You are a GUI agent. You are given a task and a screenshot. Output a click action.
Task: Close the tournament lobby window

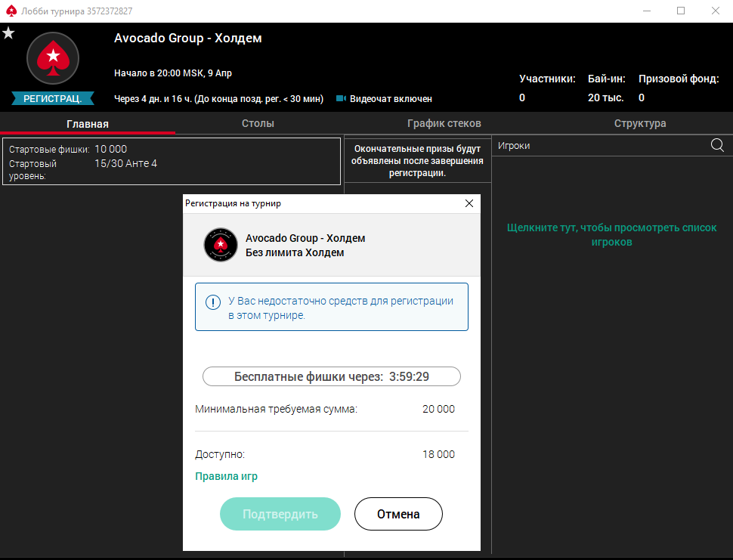pyautogui.click(x=715, y=11)
